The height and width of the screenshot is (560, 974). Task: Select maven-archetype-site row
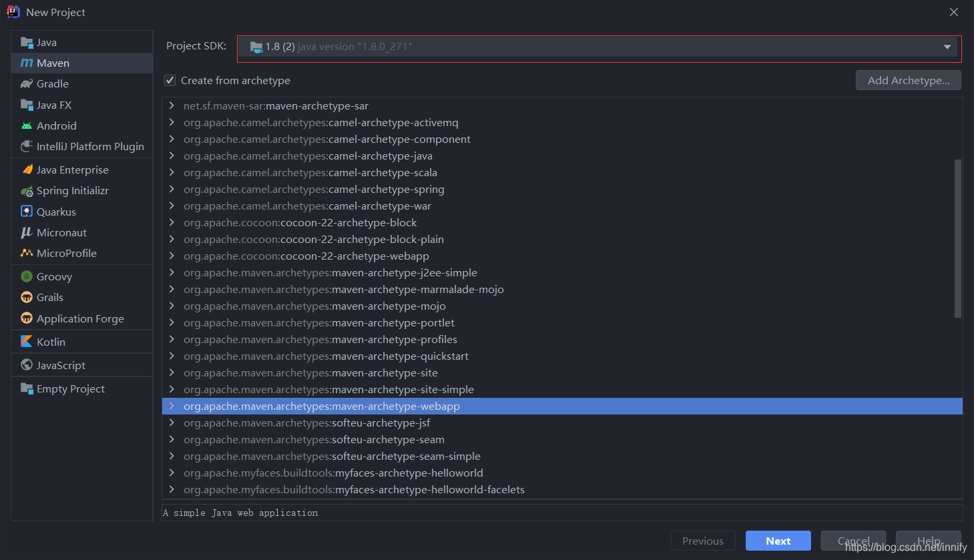point(562,372)
